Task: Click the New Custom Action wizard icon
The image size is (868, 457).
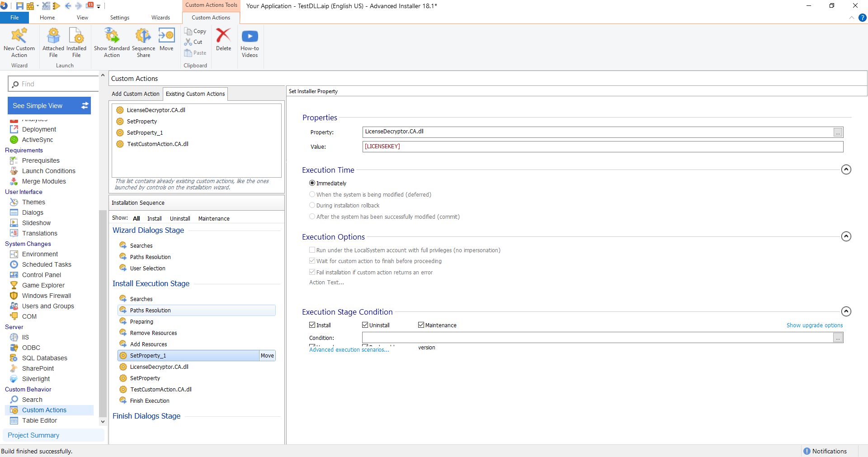Action: [19, 36]
